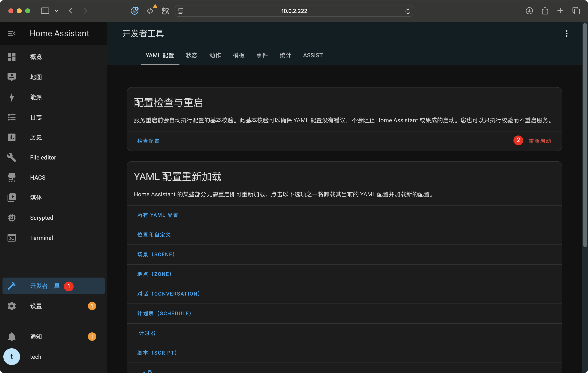
Task: Click the 10.0.2.222 address field
Action: [x=294, y=11]
